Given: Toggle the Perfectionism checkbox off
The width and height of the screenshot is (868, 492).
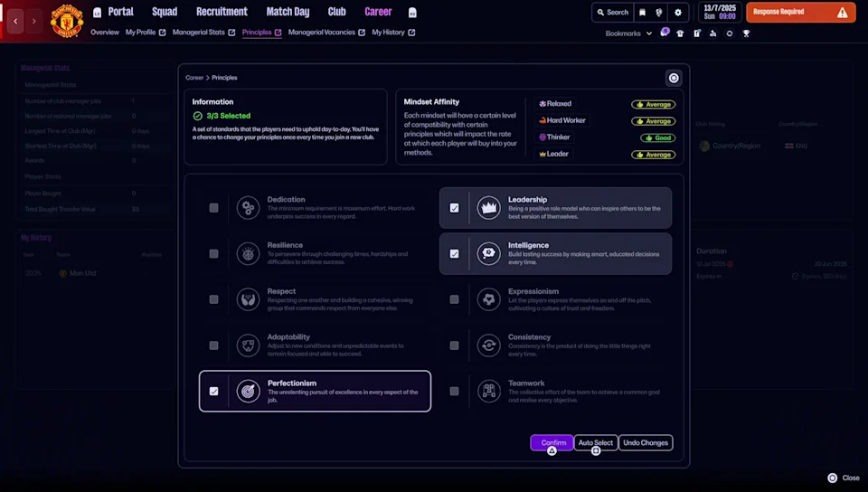Looking at the screenshot, I should [214, 392].
